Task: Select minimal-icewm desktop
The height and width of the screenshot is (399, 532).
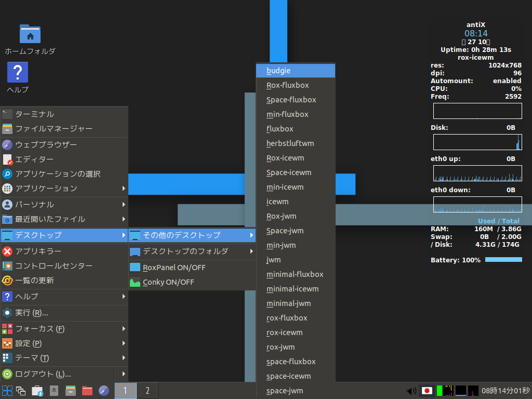Action: pos(296,289)
